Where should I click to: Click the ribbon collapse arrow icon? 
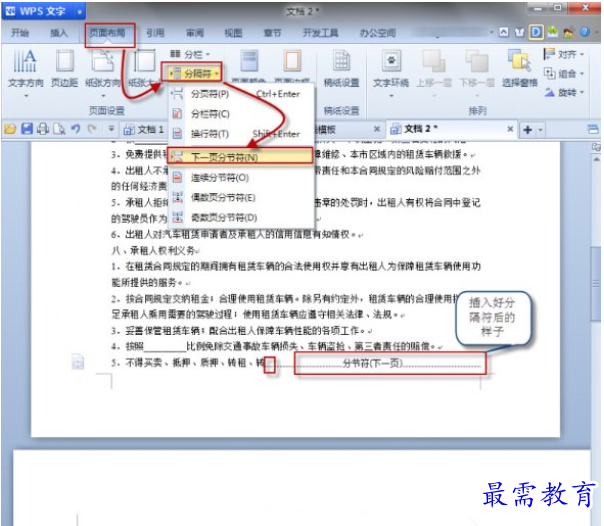click(504, 33)
